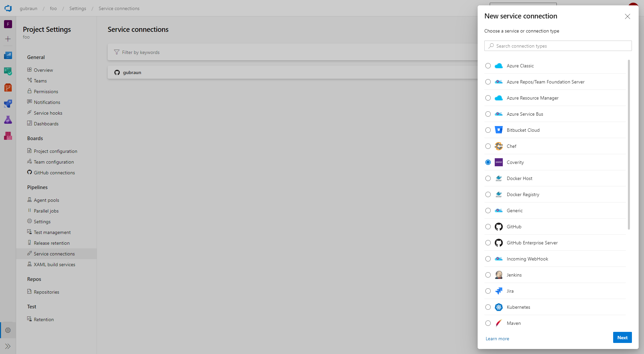Click the Jenkins logo icon
The height and width of the screenshot is (354, 644).
(x=499, y=275)
